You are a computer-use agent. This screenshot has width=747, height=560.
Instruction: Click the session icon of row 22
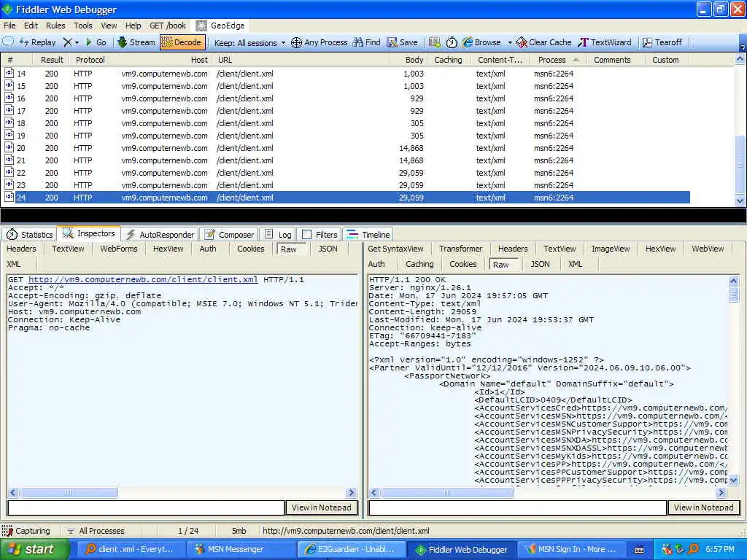[x=9, y=172]
